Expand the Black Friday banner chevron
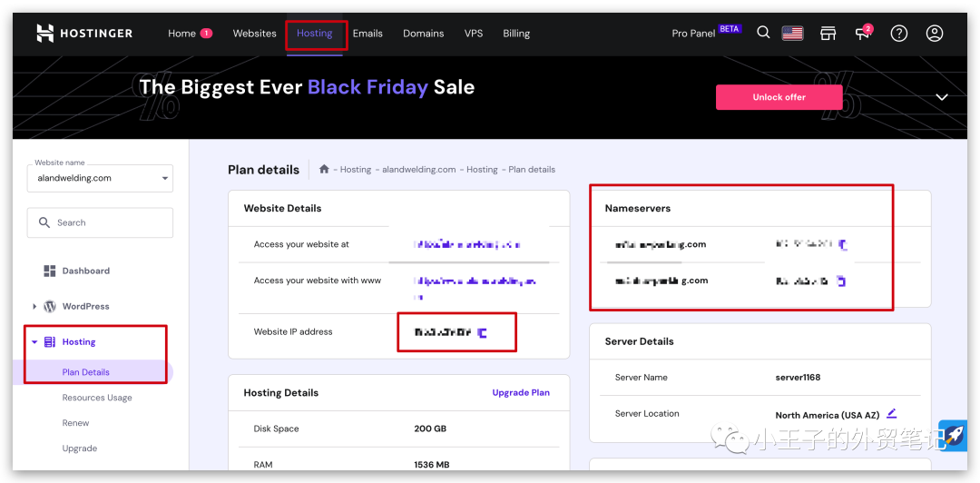This screenshot has width=980, height=483. (x=942, y=97)
